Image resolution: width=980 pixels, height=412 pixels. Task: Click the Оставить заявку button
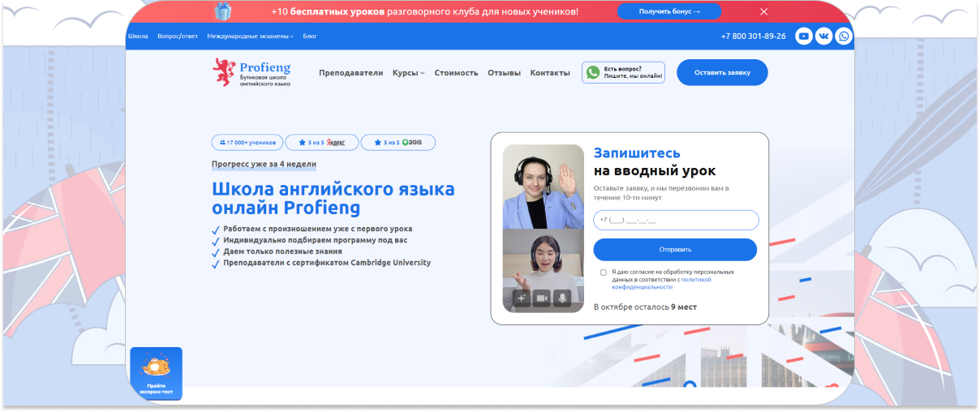722,72
